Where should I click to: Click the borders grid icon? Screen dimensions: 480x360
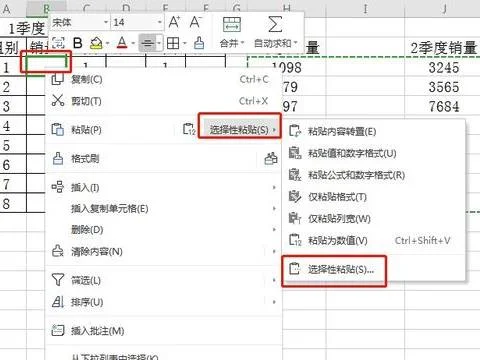tap(173, 43)
